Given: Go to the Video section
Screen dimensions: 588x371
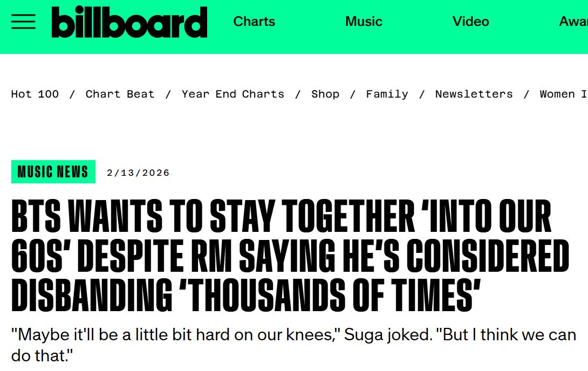Looking at the screenshot, I should (x=470, y=22).
